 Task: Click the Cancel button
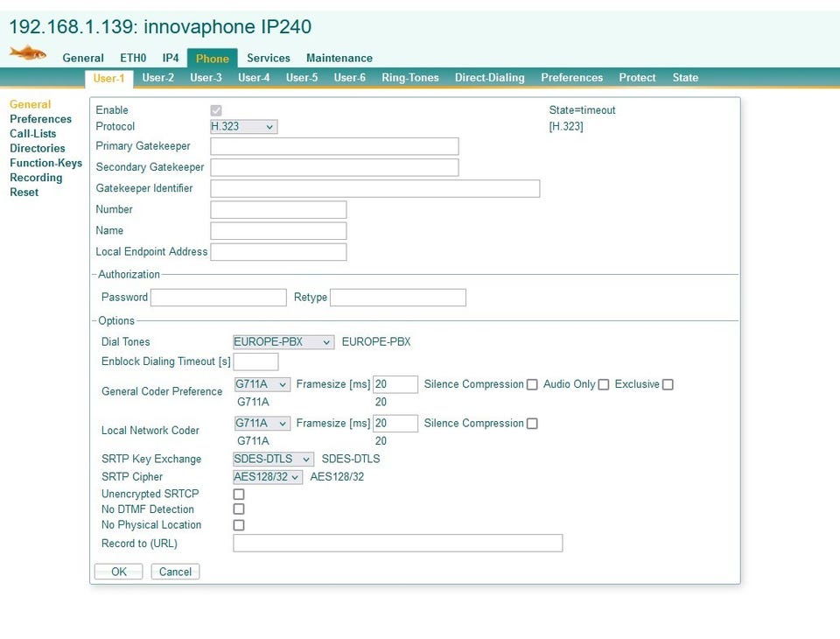pyautogui.click(x=175, y=572)
